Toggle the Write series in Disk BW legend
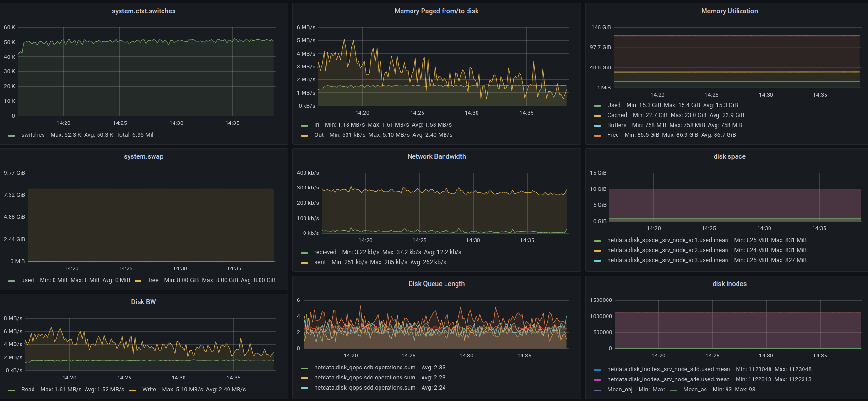Screen dimensions: 868x401 tap(149, 390)
